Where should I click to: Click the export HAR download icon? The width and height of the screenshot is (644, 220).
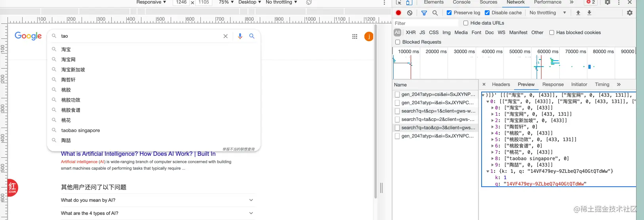pyautogui.click(x=589, y=13)
